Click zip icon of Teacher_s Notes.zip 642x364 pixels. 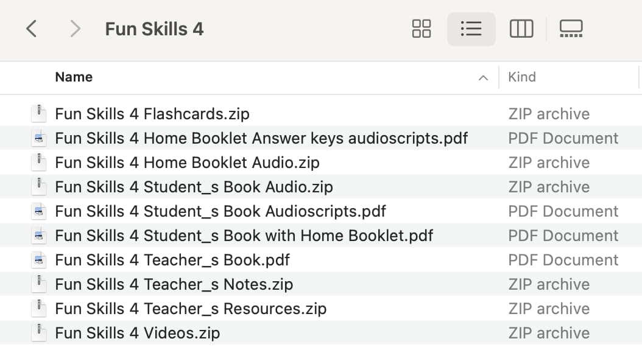pyautogui.click(x=39, y=284)
